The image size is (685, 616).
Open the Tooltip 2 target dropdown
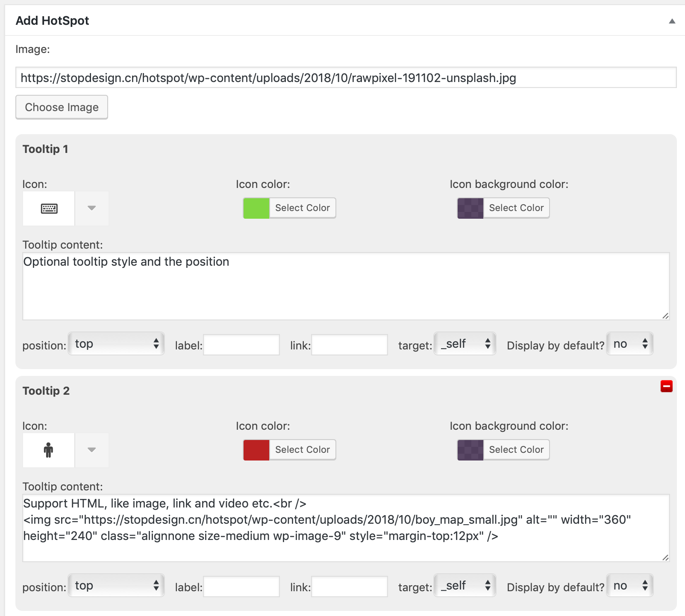pos(465,585)
